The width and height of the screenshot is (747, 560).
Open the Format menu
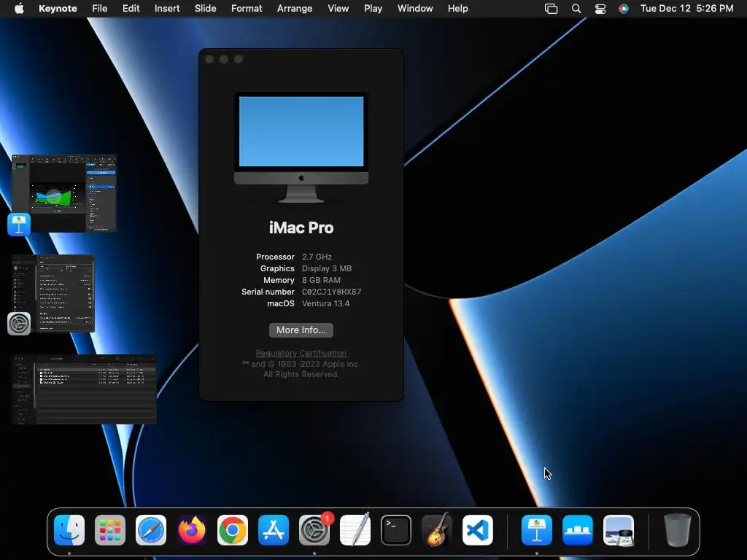click(x=247, y=8)
